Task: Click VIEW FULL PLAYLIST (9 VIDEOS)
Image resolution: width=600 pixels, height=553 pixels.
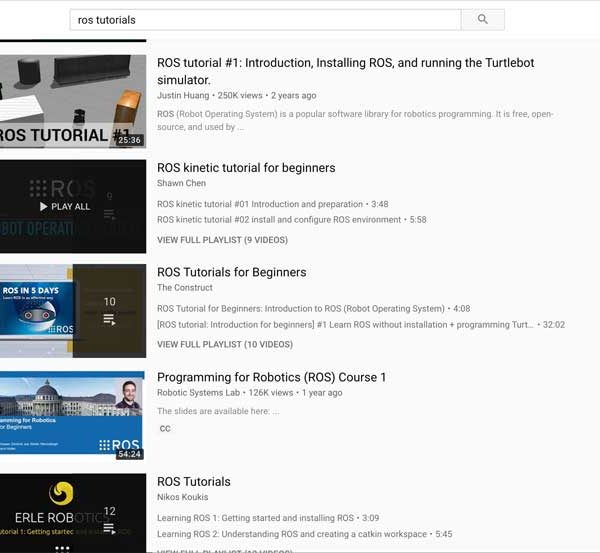Action: click(x=222, y=240)
